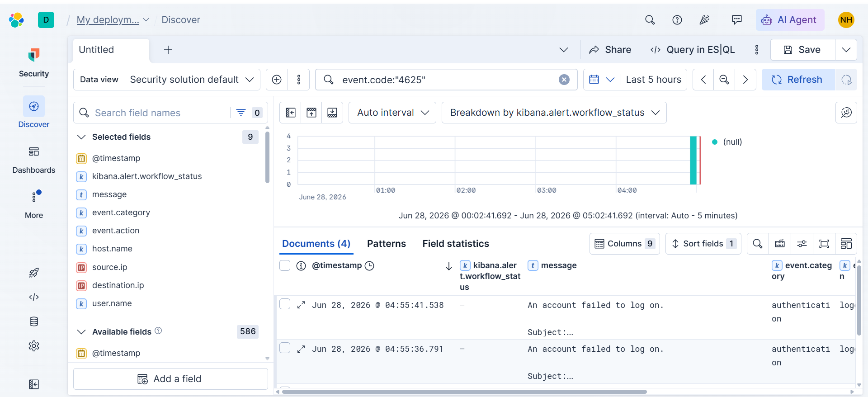Image resolution: width=868 pixels, height=397 pixels.
Task: Open the settings gear in sidebar
Action: [x=34, y=346]
